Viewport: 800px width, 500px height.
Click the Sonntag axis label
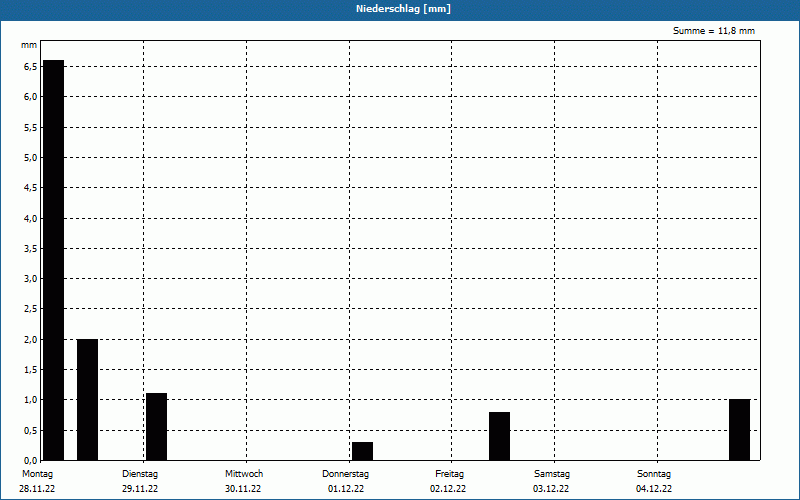tap(654, 473)
